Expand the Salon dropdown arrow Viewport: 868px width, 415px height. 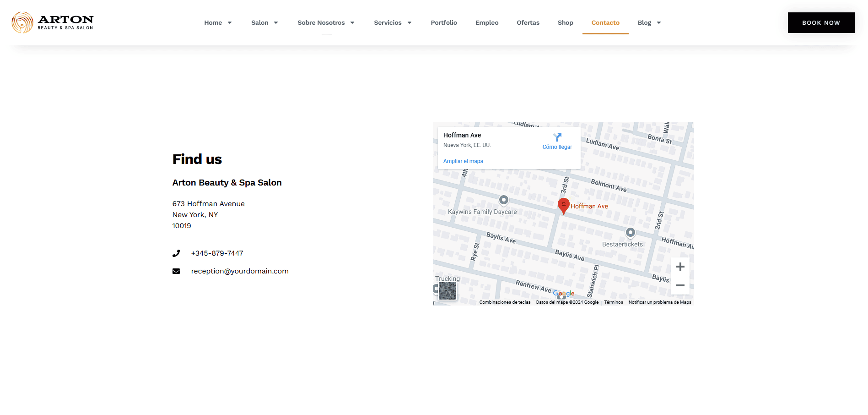[276, 22]
